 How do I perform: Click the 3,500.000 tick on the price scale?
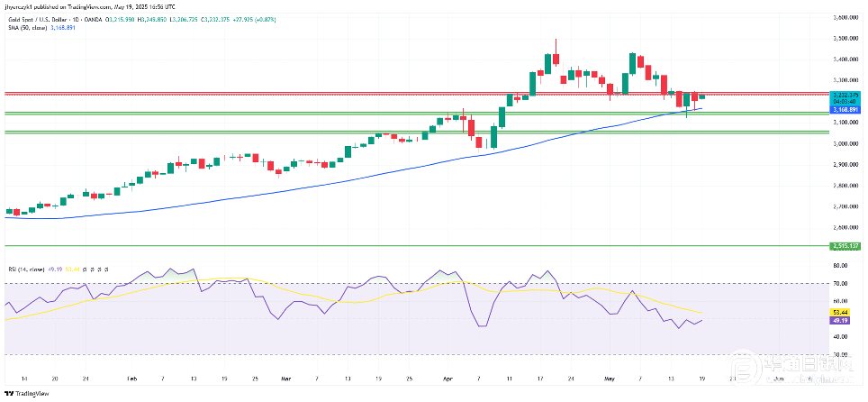(845, 38)
